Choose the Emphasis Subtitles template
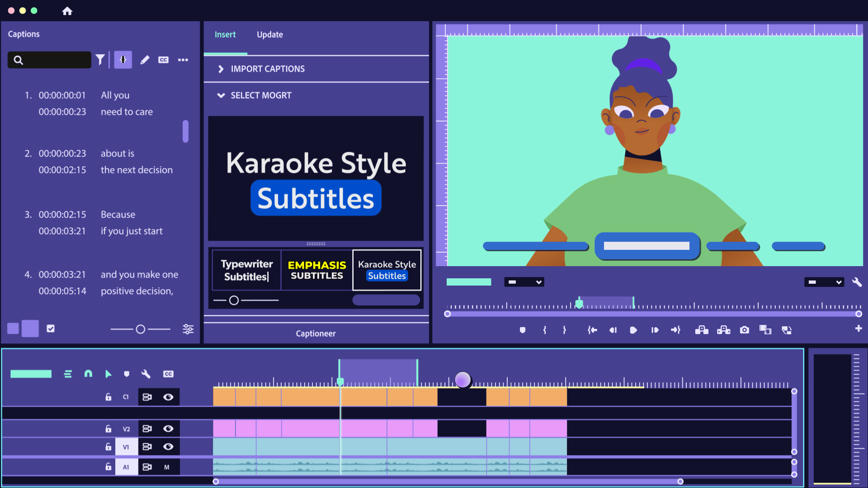The width and height of the screenshot is (868, 488). [316, 270]
